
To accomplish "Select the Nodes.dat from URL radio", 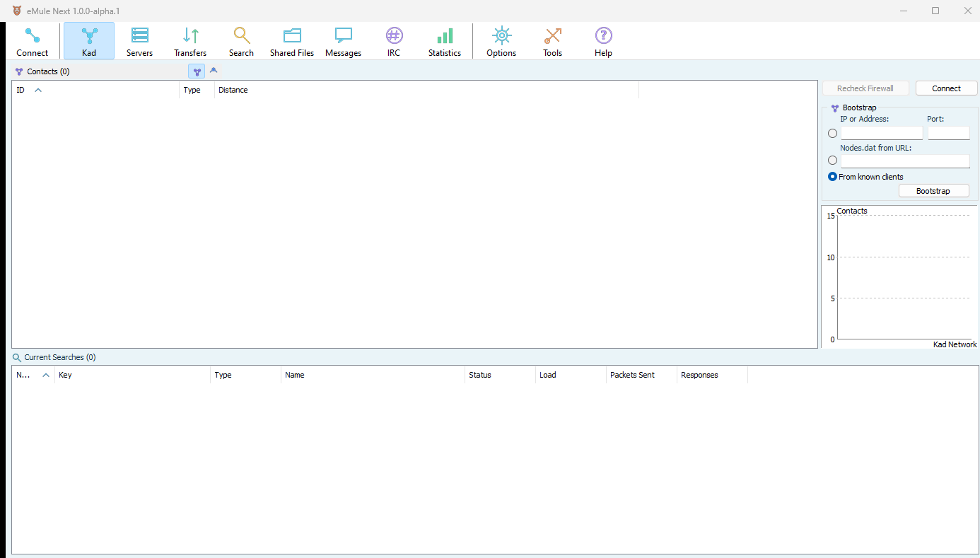I will tap(832, 161).
